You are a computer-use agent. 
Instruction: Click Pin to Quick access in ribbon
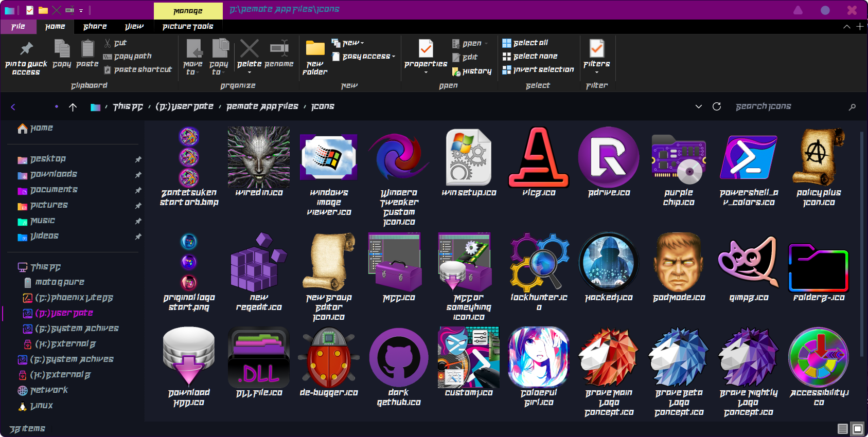26,58
